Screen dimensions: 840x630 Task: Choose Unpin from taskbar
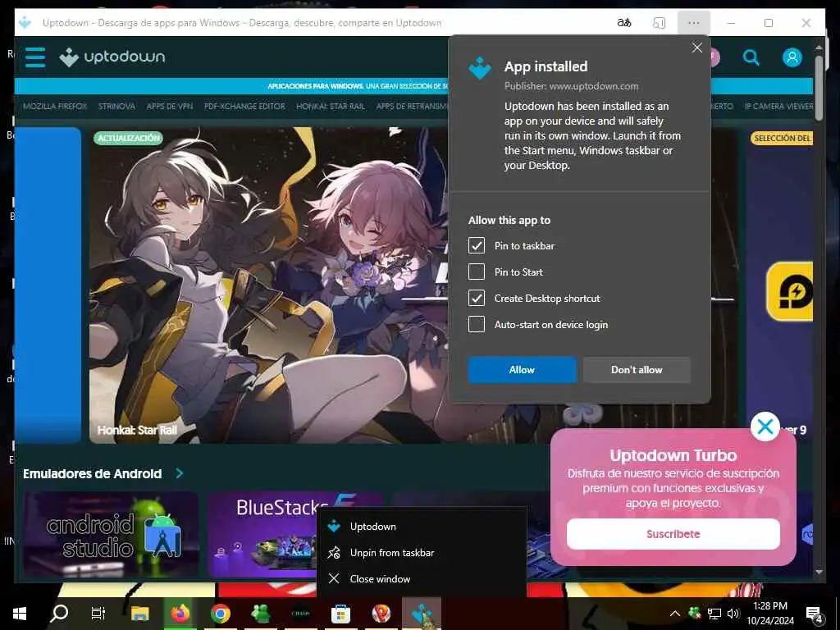tap(422, 553)
